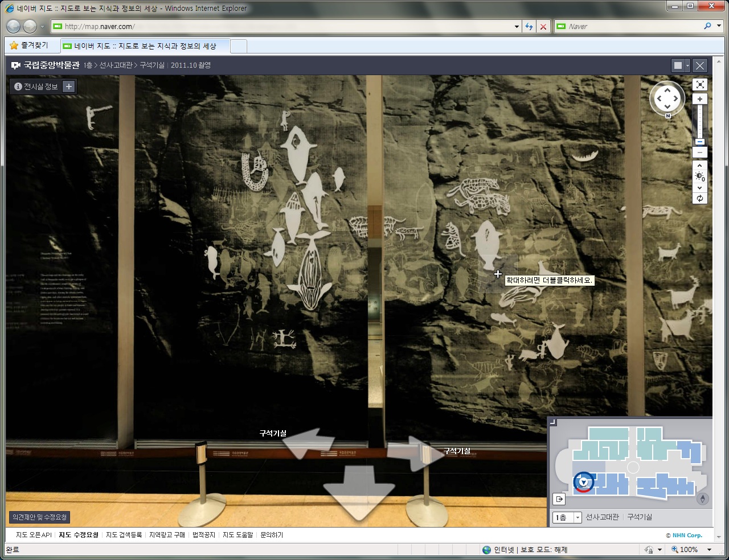Click 구석기실 in the top breadcrumb
This screenshot has height=560, width=729.
pyautogui.click(x=152, y=65)
